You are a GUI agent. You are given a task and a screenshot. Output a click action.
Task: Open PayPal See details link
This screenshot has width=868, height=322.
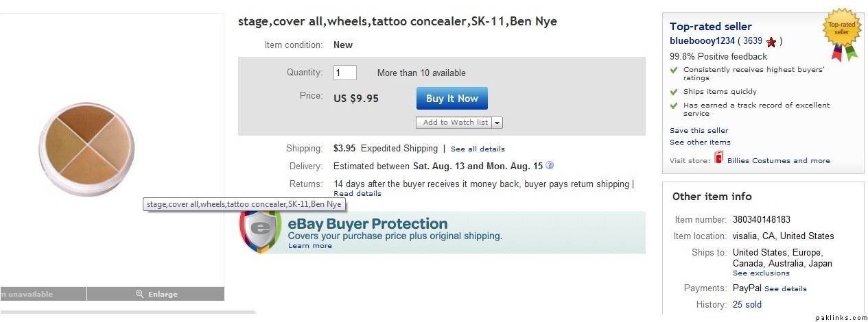point(785,289)
